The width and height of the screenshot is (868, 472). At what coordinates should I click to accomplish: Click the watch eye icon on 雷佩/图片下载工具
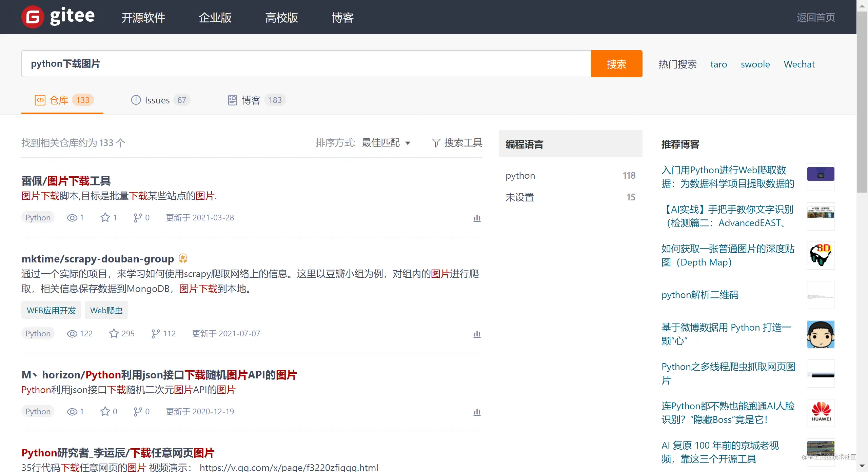point(72,218)
